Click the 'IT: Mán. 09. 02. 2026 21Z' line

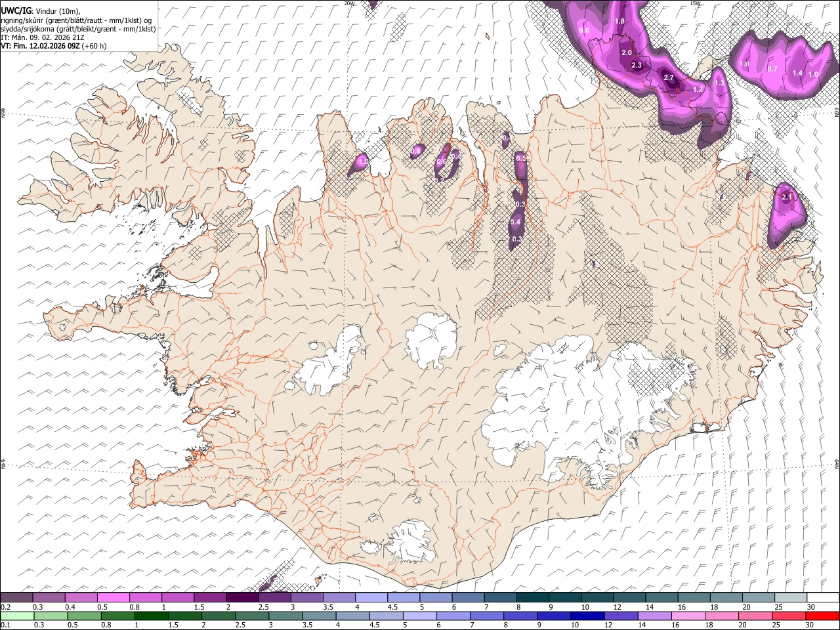[x=42, y=37]
